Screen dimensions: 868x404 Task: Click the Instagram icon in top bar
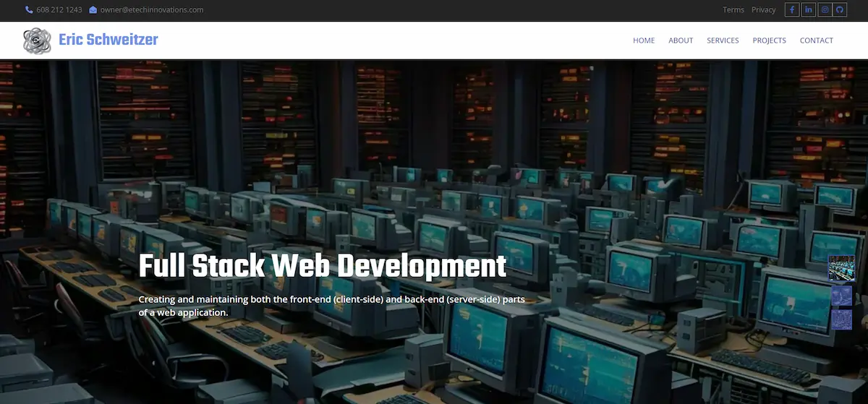point(824,10)
